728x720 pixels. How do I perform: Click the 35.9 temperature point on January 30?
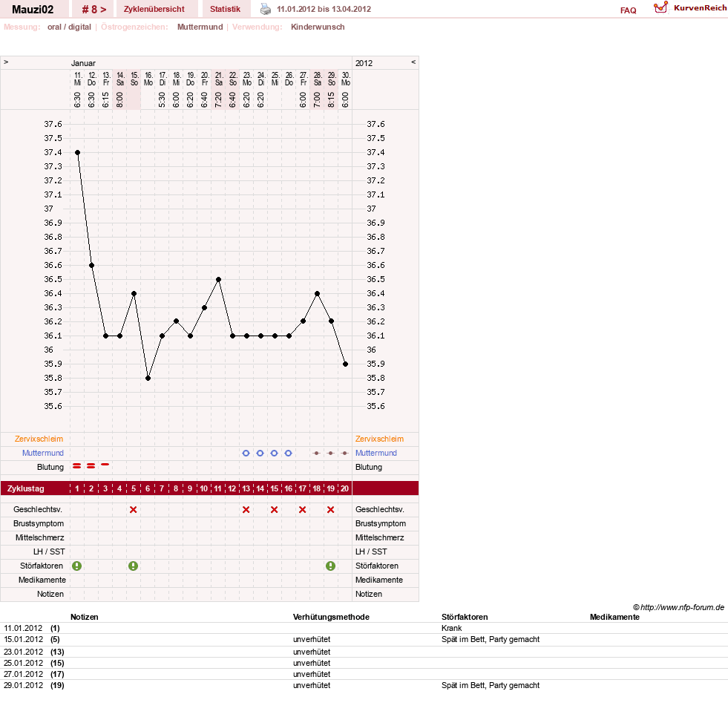pyautogui.click(x=345, y=364)
